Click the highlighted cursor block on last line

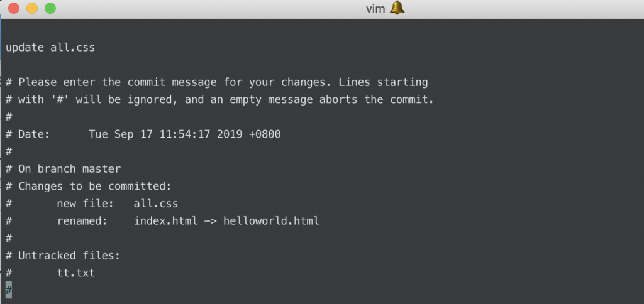tap(9, 290)
